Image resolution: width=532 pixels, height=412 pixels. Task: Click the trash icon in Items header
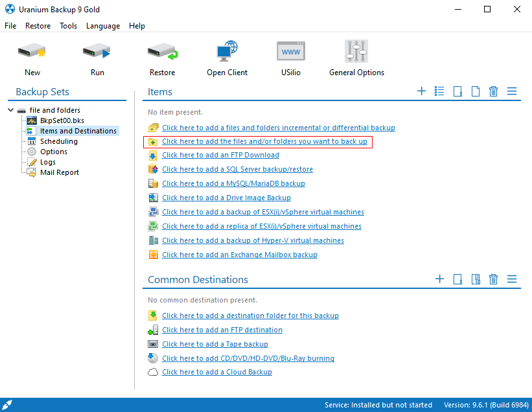coord(493,91)
